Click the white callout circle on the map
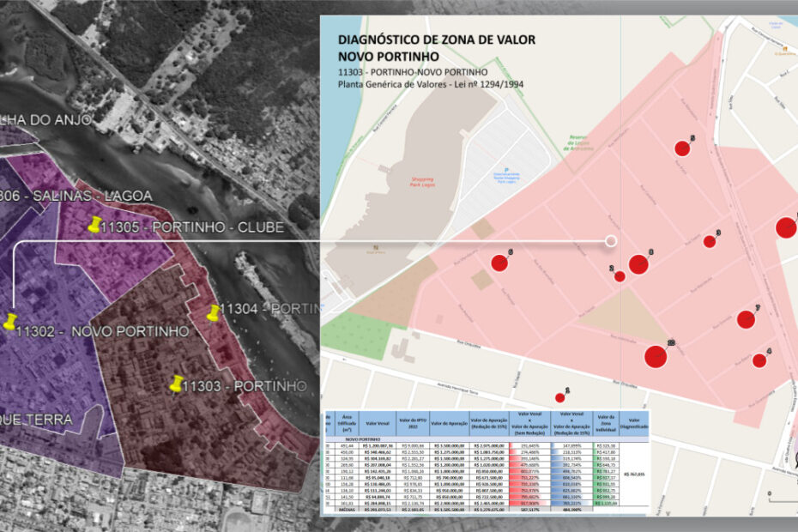The height and width of the screenshot is (532, 798). (611, 241)
